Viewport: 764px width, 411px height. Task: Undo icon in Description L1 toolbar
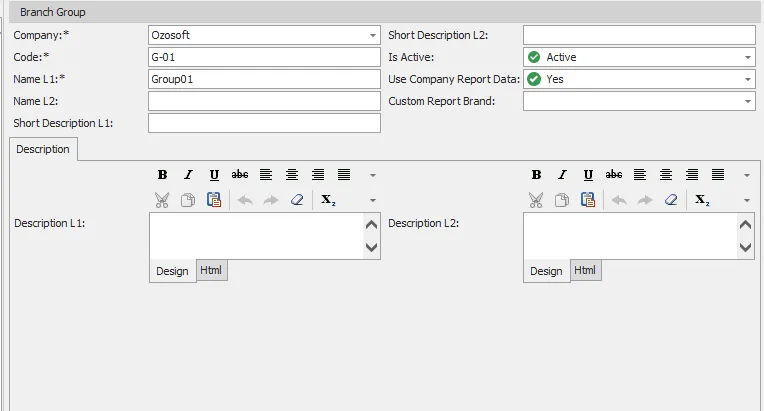point(245,200)
